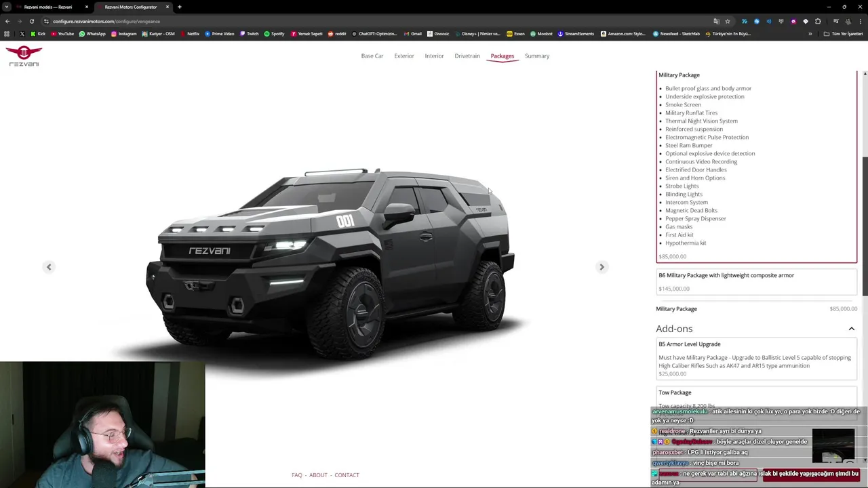Open the X bookmark

22,34
